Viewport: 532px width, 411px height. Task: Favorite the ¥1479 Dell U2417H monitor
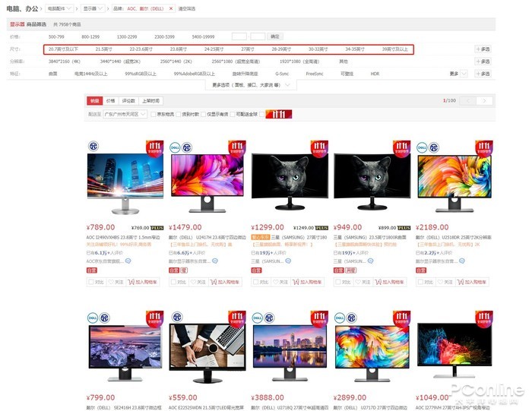coord(198,282)
